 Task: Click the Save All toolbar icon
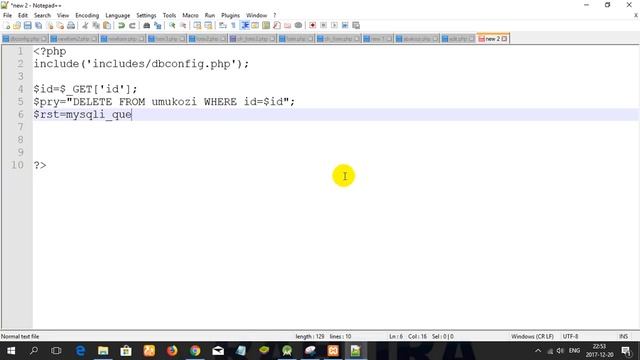click(x=38, y=25)
